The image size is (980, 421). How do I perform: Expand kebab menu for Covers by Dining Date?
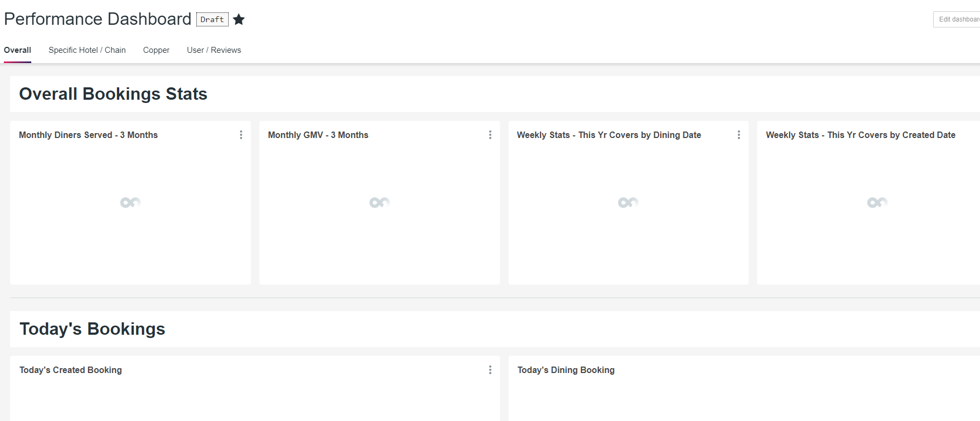coord(738,135)
